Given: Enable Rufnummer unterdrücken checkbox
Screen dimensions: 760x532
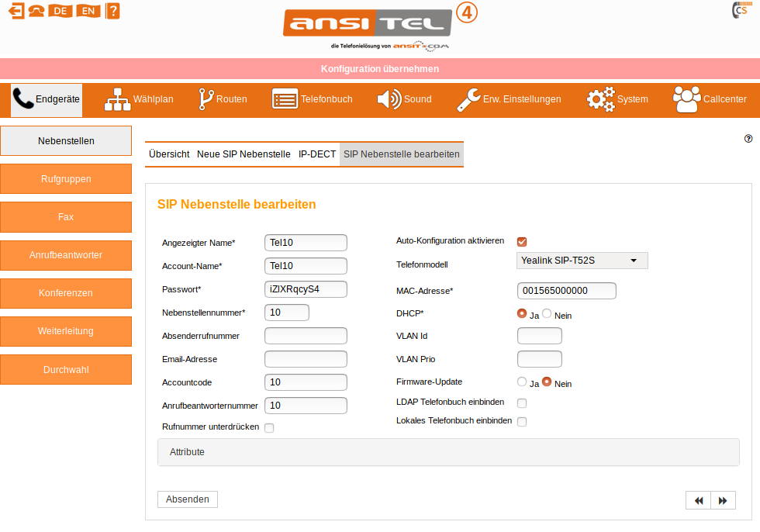Looking at the screenshot, I should tap(269, 427).
